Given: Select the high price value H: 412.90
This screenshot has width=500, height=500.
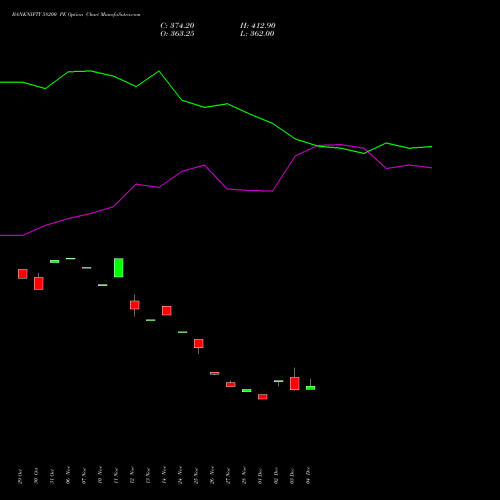Looking at the screenshot, I should click(258, 26).
